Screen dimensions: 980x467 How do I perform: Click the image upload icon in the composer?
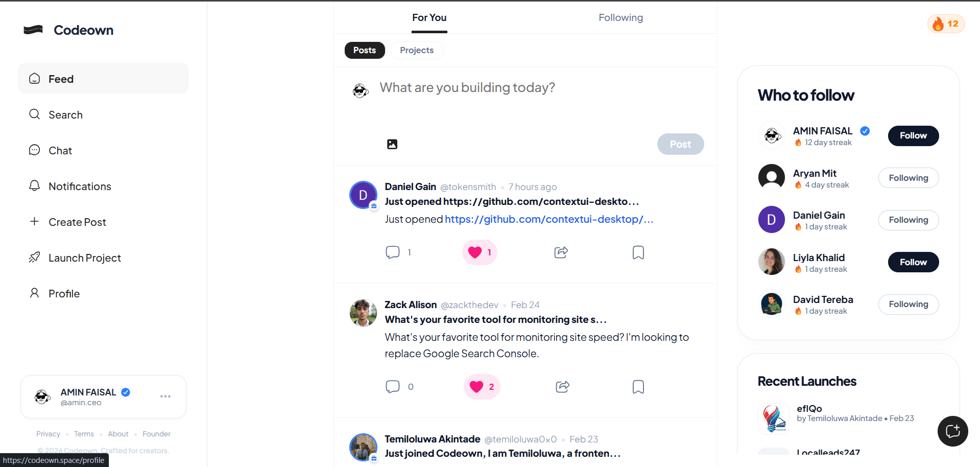coord(392,144)
